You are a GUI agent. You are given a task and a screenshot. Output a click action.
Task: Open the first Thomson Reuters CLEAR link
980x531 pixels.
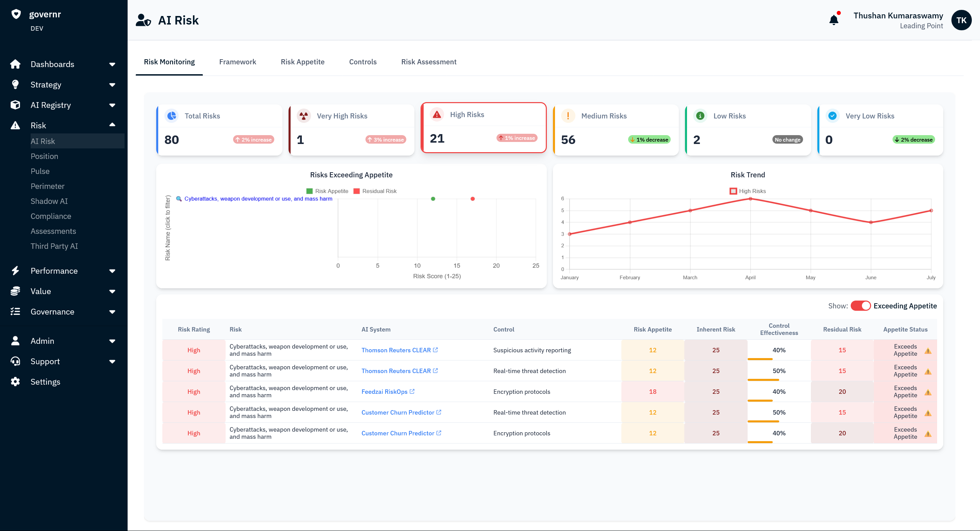tap(396, 350)
